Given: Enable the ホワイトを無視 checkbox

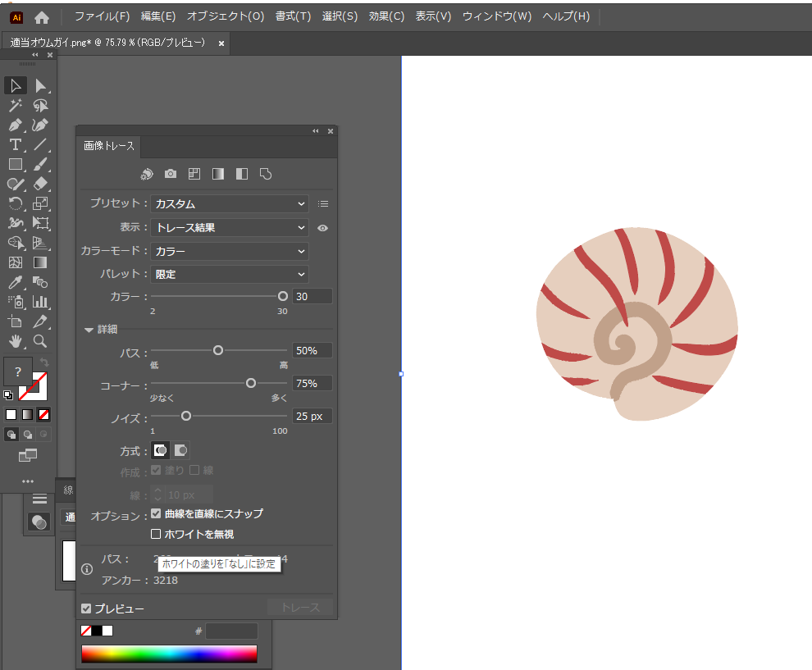Looking at the screenshot, I should (x=156, y=534).
